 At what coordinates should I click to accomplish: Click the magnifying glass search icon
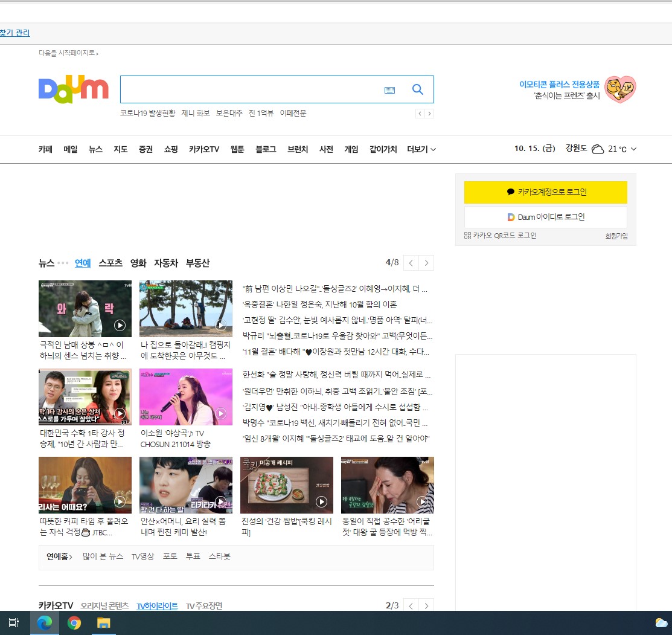coord(417,89)
